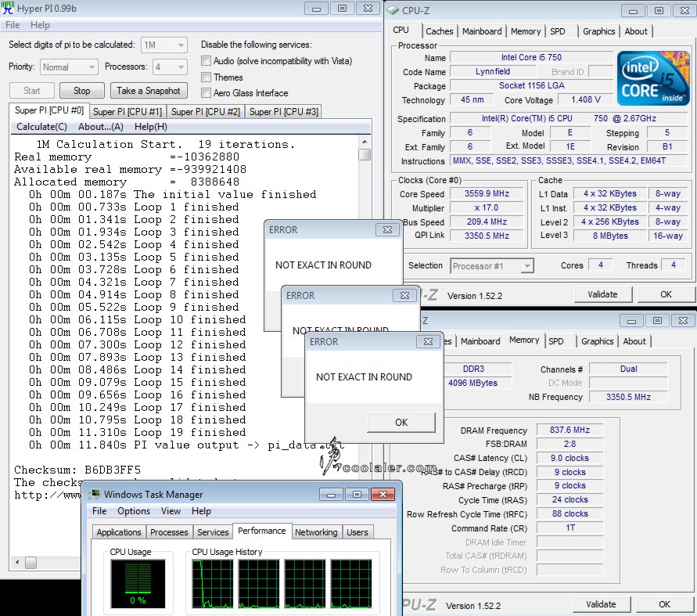The height and width of the screenshot is (616, 697).
Task: Enable the Audio service disable checkbox
Action: pyautogui.click(x=206, y=60)
